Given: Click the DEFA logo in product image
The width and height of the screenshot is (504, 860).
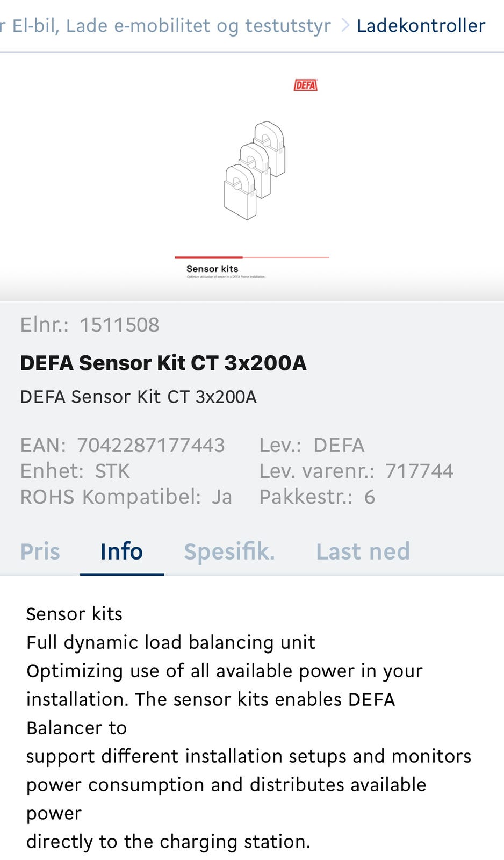Looking at the screenshot, I should pyautogui.click(x=305, y=85).
